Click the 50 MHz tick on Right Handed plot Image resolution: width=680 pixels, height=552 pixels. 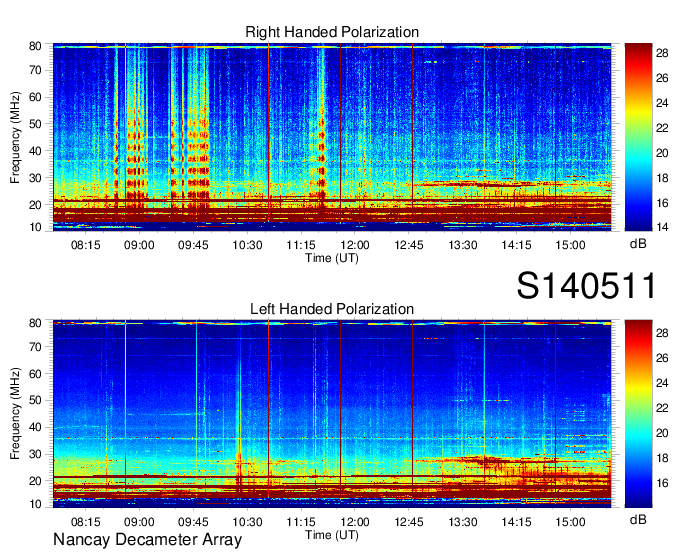(x=35, y=124)
